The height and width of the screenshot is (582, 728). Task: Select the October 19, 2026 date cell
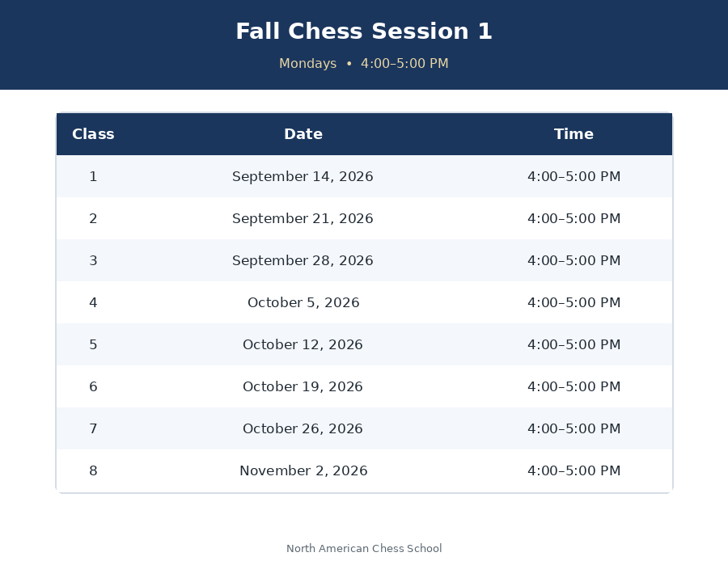pyautogui.click(x=303, y=386)
